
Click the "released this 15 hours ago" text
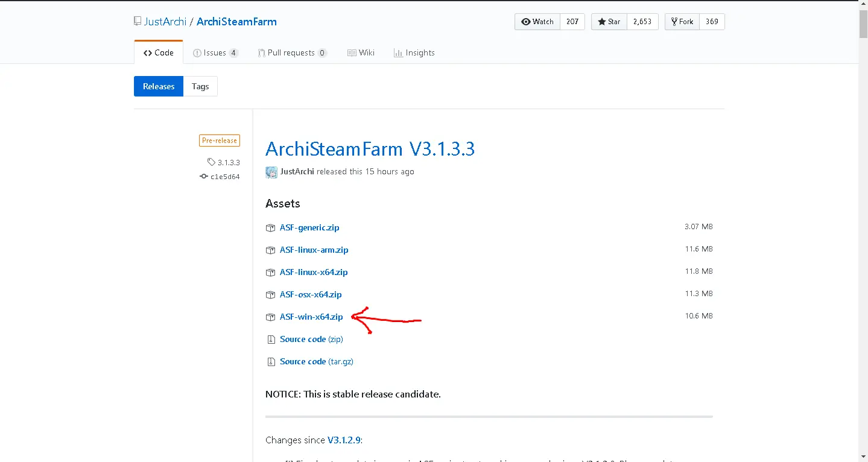point(366,172)
